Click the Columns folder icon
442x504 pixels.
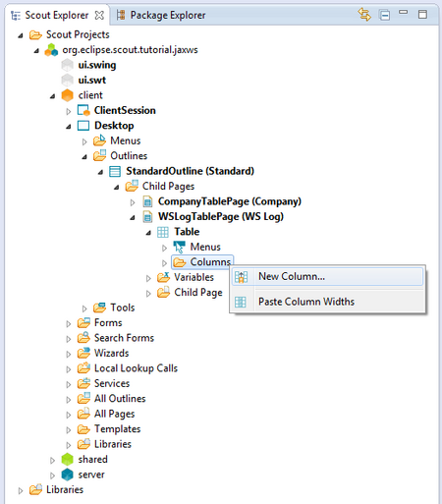(180, 262)
